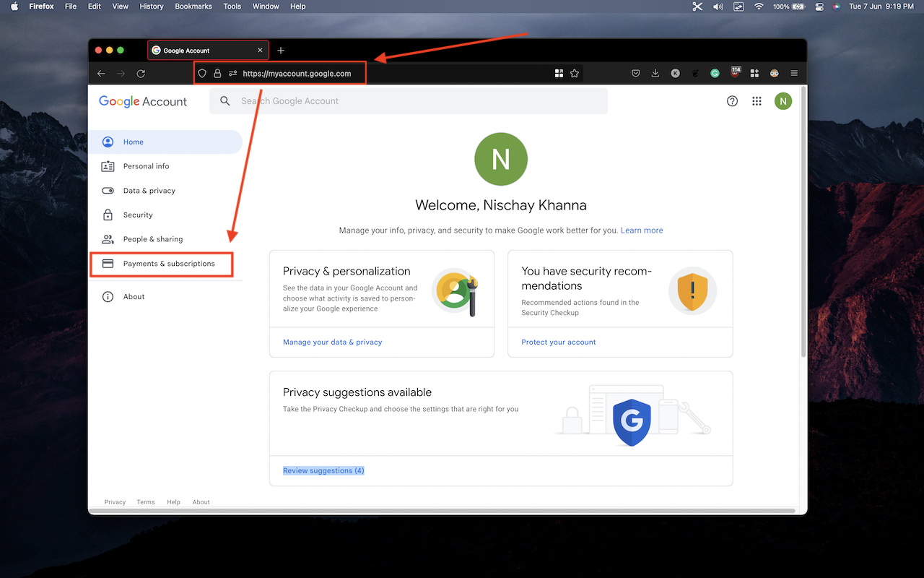Screen dimensions: 924x578
Task: Click Protect your account link
Action: click(x=559, y=342)
